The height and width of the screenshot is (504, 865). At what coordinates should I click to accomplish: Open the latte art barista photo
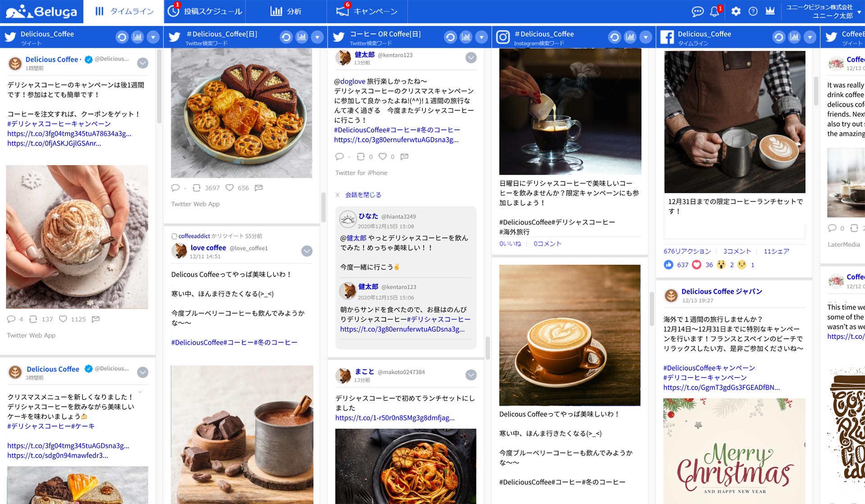click(x=734, y=122)
